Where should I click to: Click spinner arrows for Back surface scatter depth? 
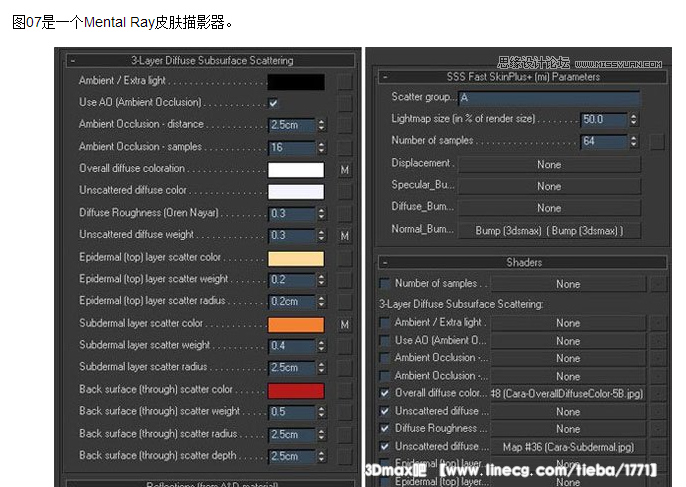point(322,456)
